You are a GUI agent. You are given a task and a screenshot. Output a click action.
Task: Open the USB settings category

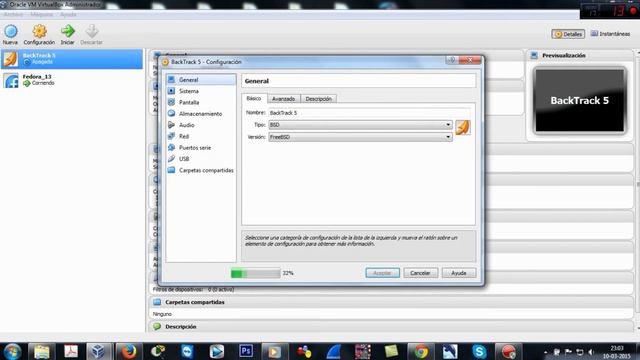[201, 159]
